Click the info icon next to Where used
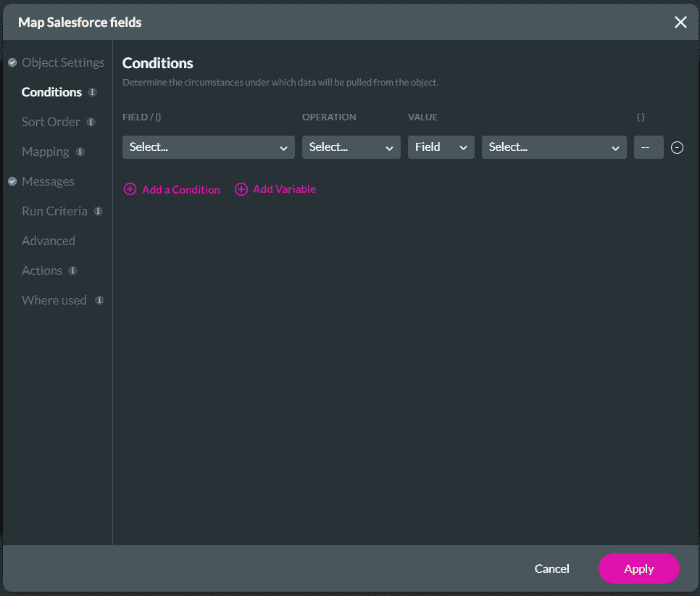 101,300
